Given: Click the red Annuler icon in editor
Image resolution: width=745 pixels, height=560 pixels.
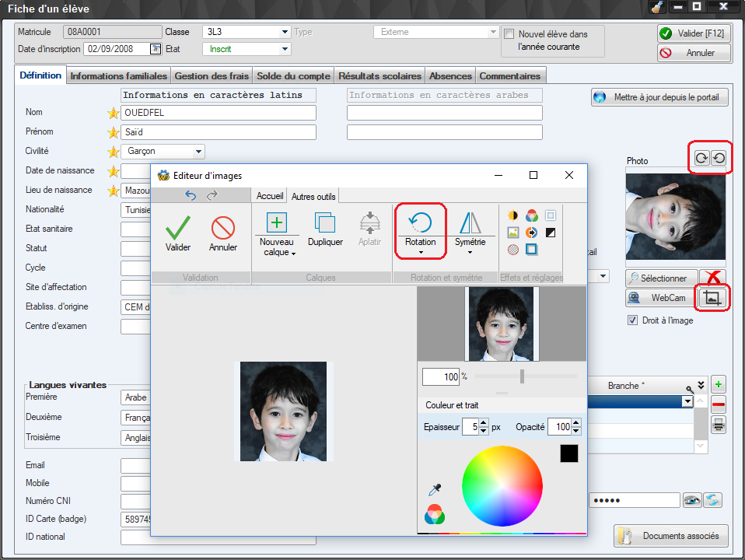Looking at the screenshot, I should click(x=223, y=228).
